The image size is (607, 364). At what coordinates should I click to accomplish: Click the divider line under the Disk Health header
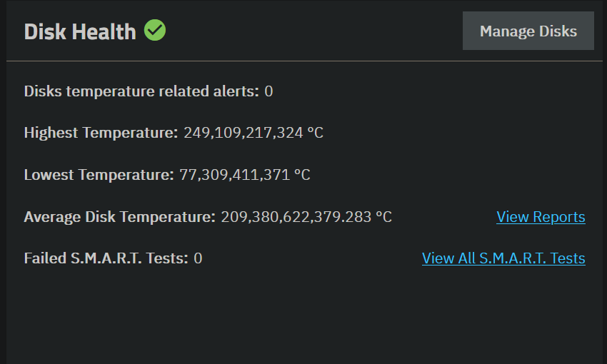304,61
